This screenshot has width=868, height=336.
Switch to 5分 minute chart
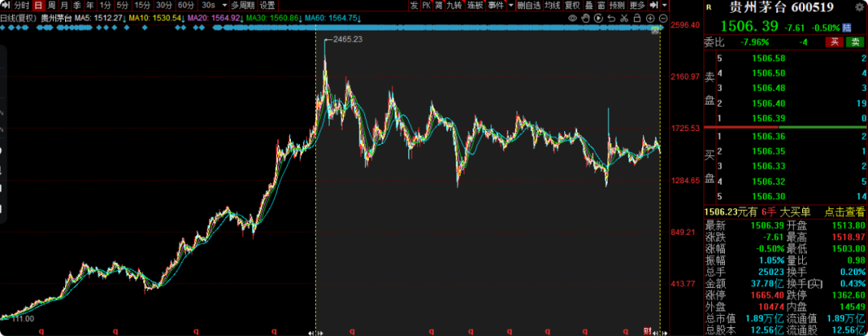[x=122, y=6]
